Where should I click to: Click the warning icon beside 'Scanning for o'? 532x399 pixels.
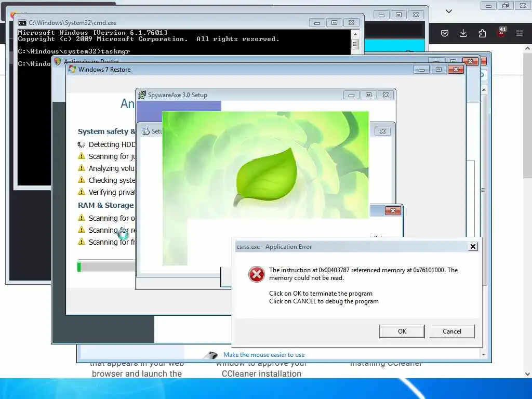point(82,218)
